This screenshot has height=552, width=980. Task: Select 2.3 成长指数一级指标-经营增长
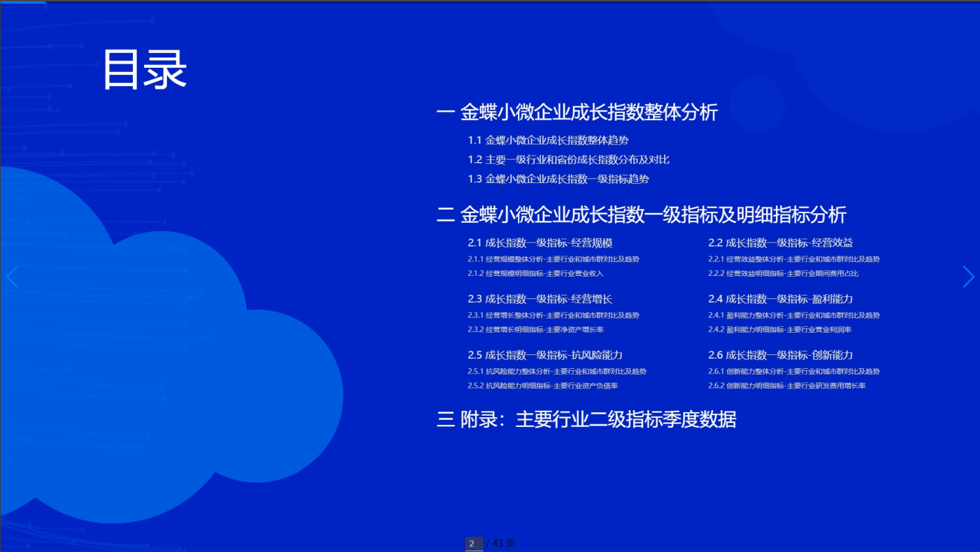click(x=540, y=299)
